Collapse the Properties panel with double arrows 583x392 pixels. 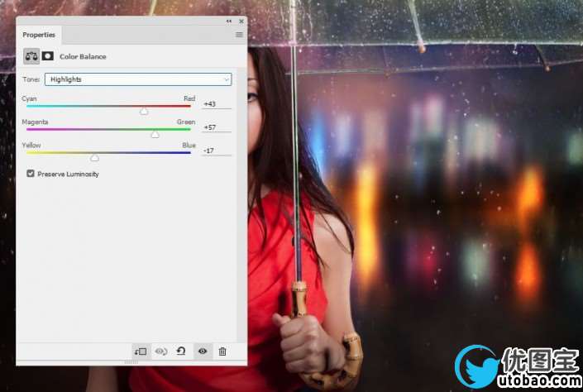(229, 22)
